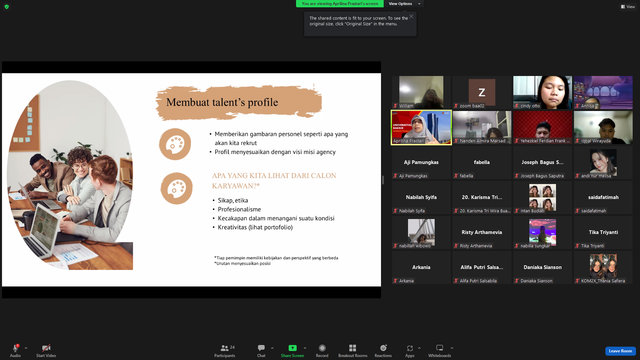The width and height of the screenshot is (640, 360).
Task: Click bullet 'Kreativitas (lihat portofolio)'
Action: click(255, 227)
